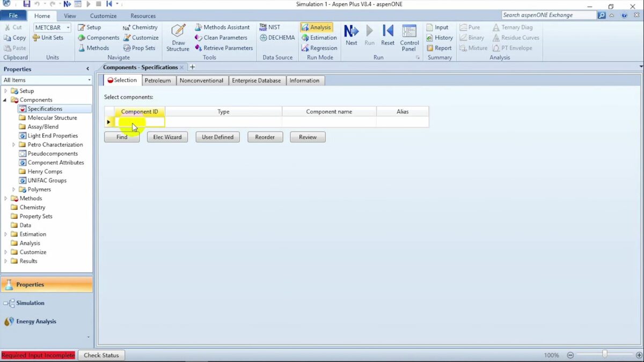Open the Nonconventional tab
This screenshot has height=362, width=644.
coord(201,80)
